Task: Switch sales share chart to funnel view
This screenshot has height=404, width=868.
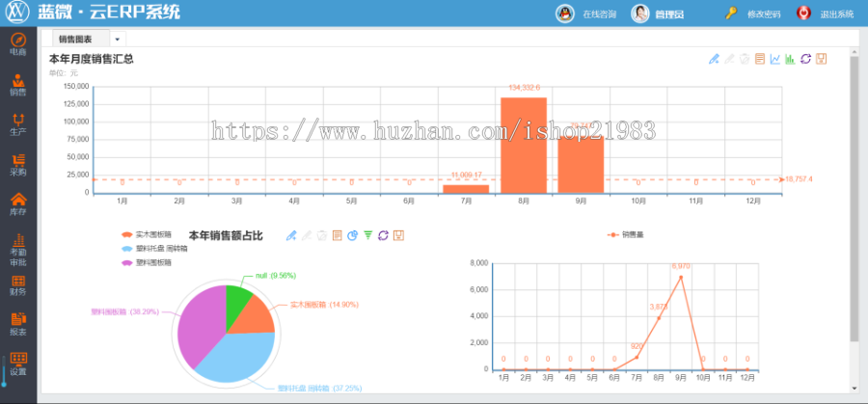Action: [367, 235]
